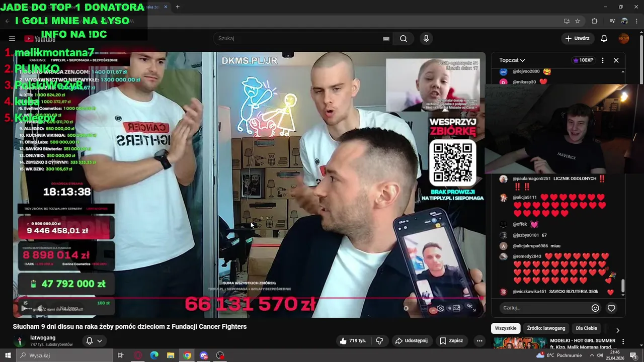Open the 100XP crown badge
This screenshot has width=644, height=362.
tap(583, 60)
